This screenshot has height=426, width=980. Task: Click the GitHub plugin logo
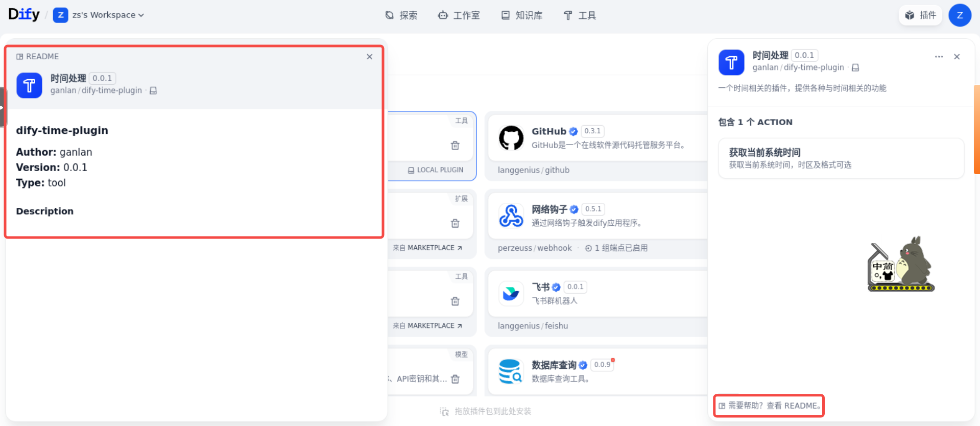click(x=511, y=138)
